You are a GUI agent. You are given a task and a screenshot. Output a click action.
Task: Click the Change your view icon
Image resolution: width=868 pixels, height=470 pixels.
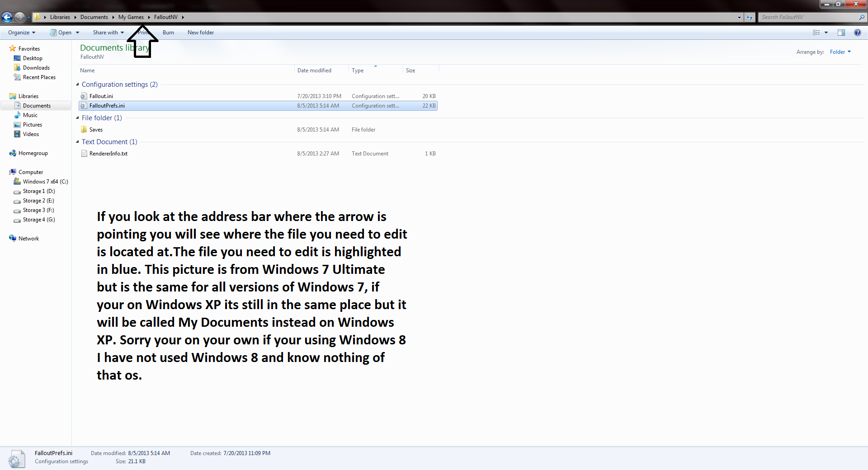point(816,33)
